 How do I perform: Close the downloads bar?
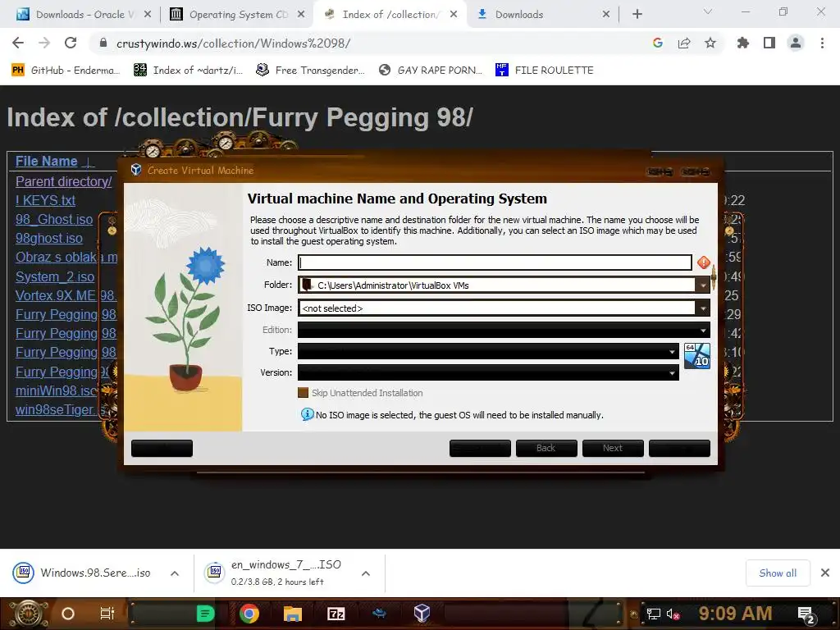(825, 573)
